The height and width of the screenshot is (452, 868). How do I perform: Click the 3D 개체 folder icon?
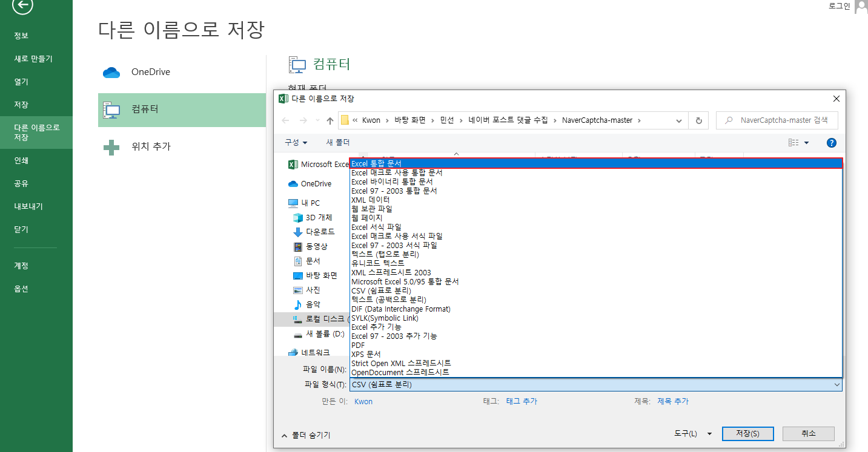(297, 217)
